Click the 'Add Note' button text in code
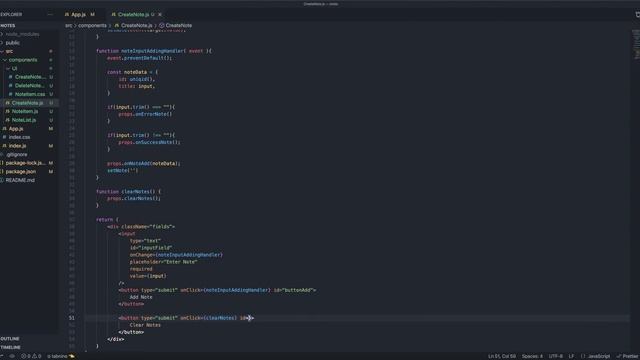This screenshot has height=360, width=640. 141,297
